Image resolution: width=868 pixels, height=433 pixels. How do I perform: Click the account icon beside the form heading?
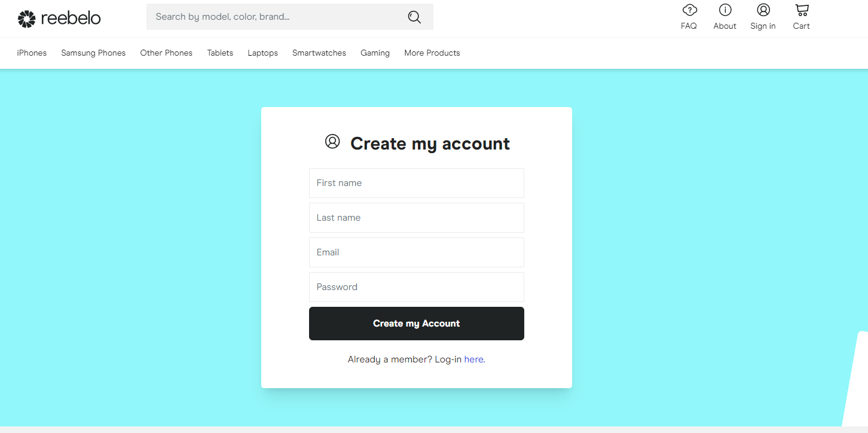tap(333, 142)
